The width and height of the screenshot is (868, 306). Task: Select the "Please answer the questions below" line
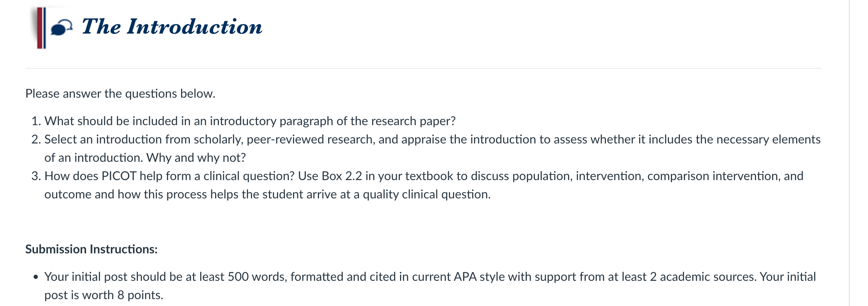(x=120, y=93)
